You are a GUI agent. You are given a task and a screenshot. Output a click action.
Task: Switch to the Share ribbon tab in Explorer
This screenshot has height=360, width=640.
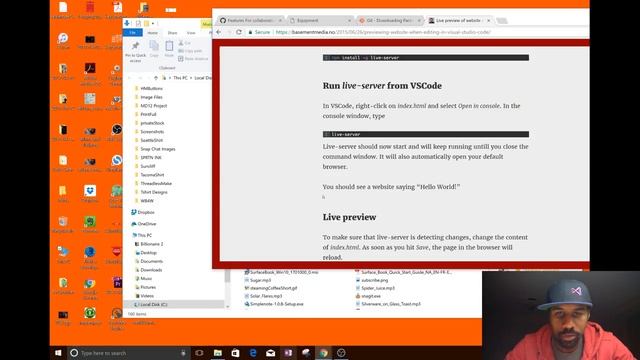pos(172,33)
